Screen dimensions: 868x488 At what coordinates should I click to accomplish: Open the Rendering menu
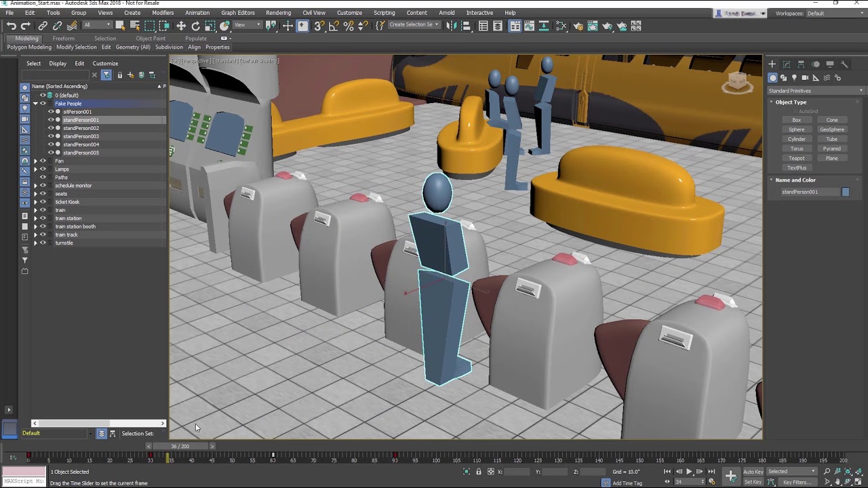coord(278,13)
